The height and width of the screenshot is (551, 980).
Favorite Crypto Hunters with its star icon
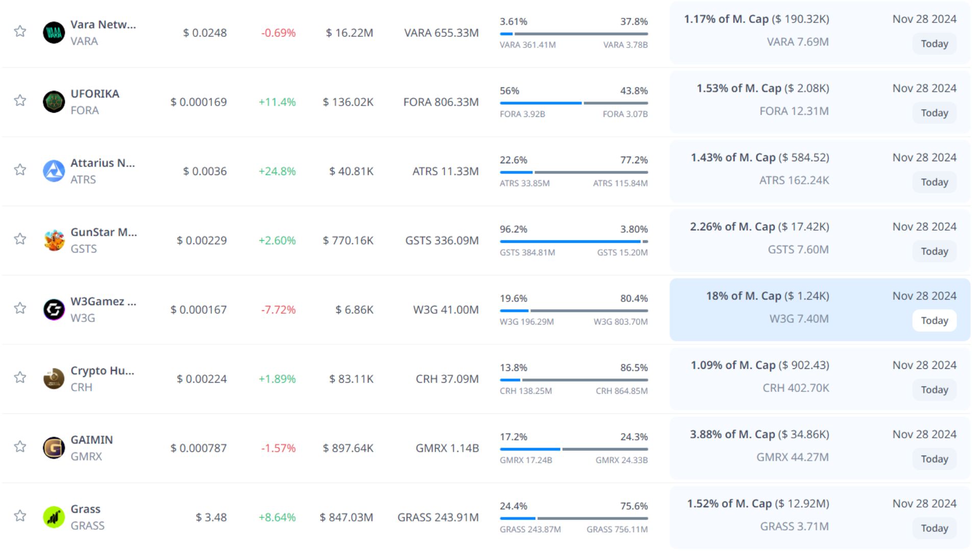[20, 378]
